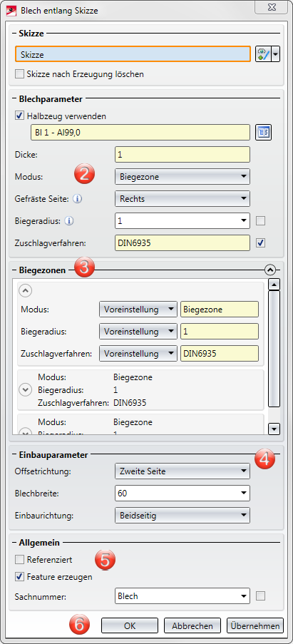Open the Einbaurichtung Beidseitig dropdown
Viewport: 293px width, 644px height.
(x=183, y=514)
